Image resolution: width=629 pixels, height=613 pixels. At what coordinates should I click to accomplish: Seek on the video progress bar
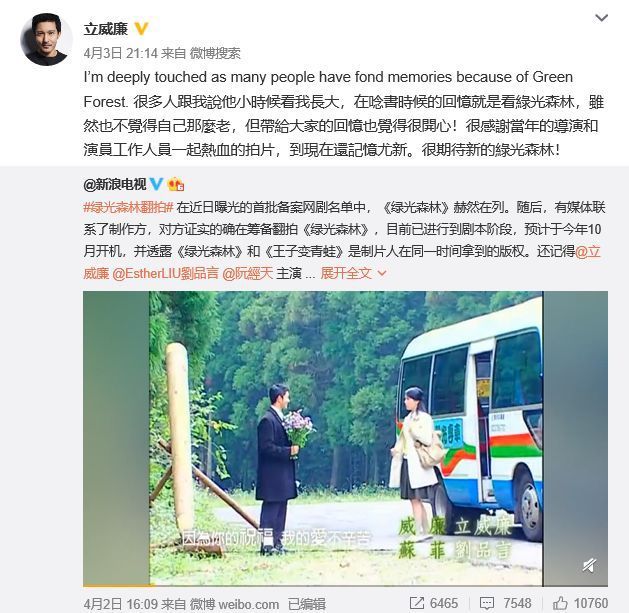345,585
